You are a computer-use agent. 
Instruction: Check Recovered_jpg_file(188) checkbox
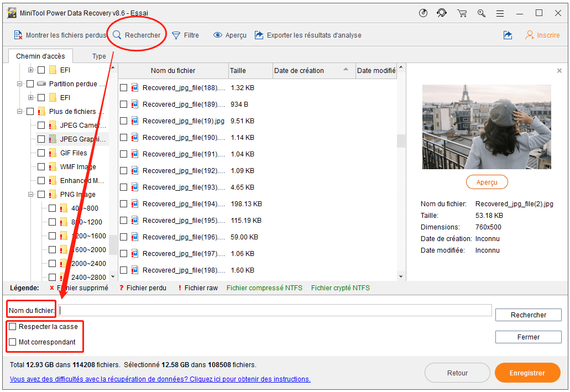(x=124, y=88)
